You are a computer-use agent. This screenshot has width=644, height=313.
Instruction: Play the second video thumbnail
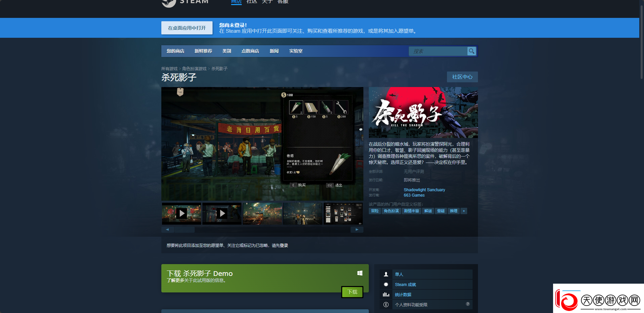click(x=222, y=214)
